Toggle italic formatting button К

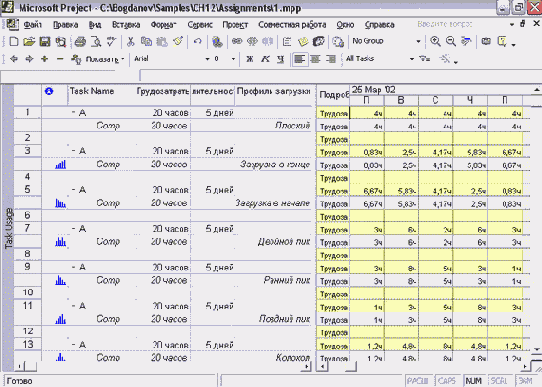pyautogui.click(x=265, y=59)
